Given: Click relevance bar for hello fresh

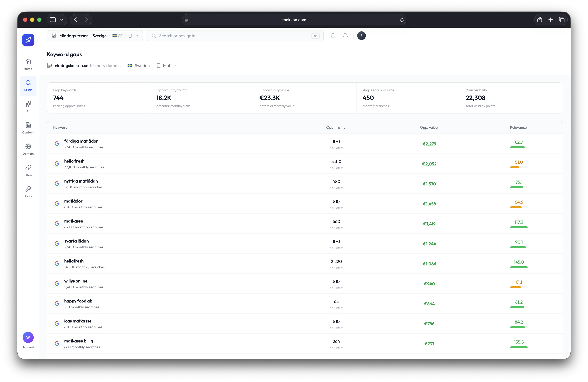Looking at the screenshot, I should point(519,167).
